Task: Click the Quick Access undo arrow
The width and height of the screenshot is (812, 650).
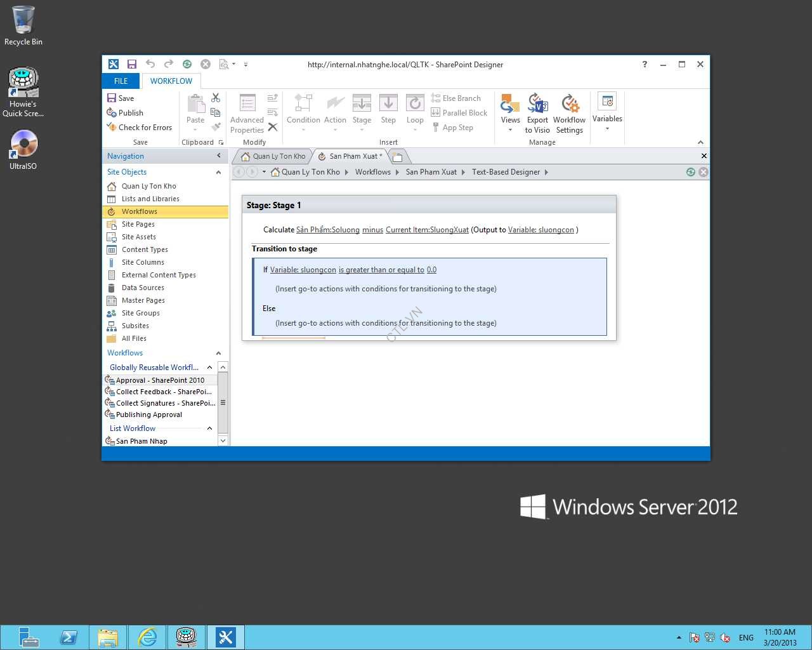Action: (x=150, y=64)
